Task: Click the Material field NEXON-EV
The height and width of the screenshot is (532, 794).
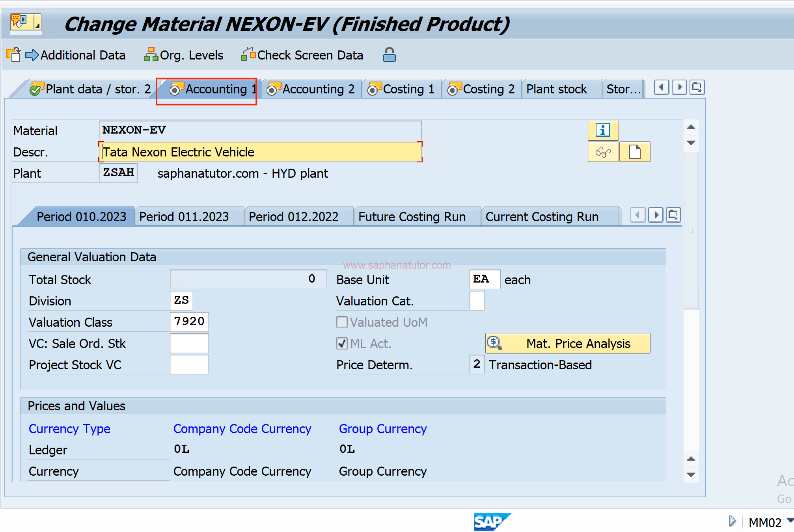Action: click(260, 130)
